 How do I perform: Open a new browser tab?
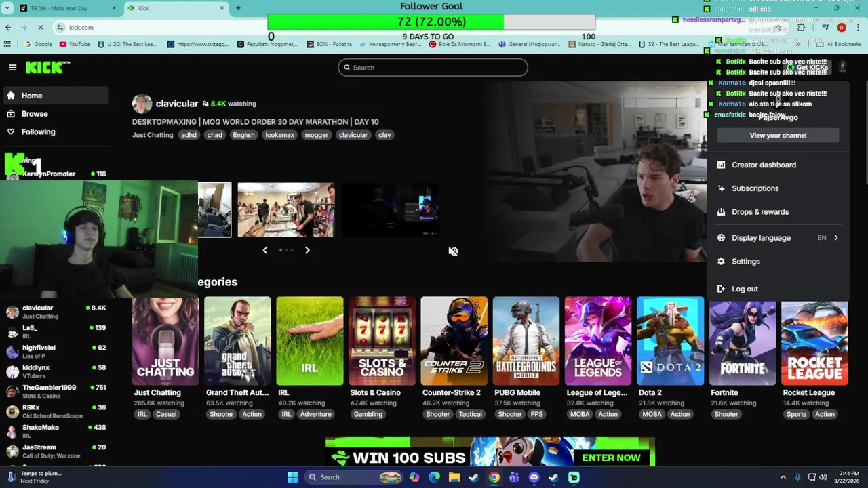238,8
